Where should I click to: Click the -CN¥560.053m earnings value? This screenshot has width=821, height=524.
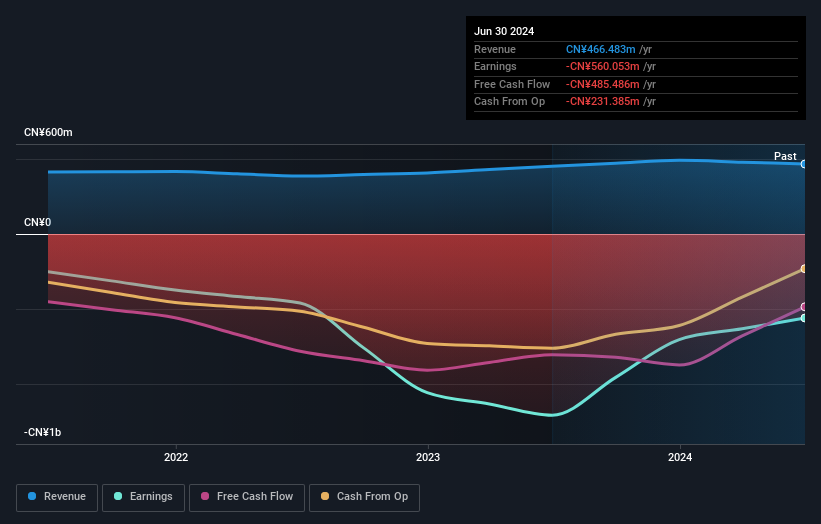pos(602,66)
